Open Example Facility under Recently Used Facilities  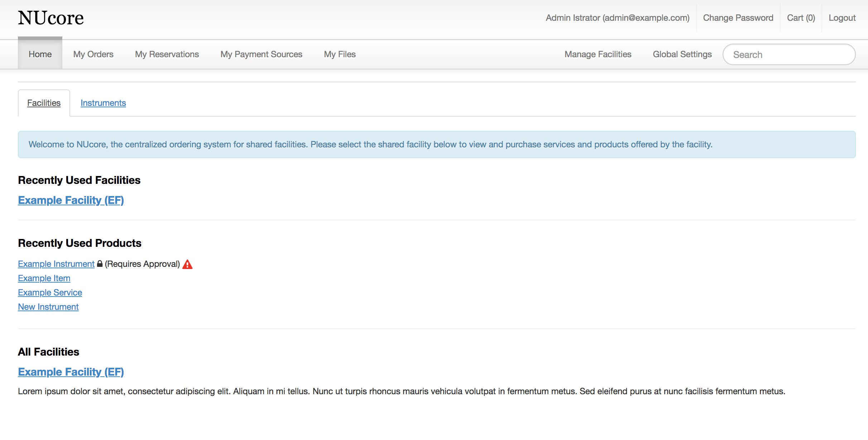(x=71, y=200)
